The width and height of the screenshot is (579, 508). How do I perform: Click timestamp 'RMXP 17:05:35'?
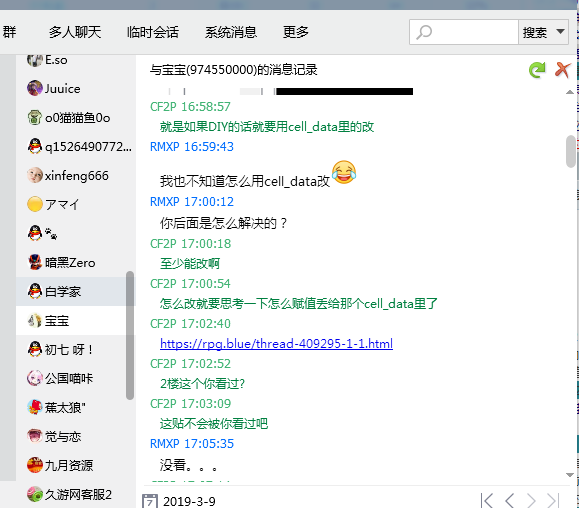tap(192, 443)
